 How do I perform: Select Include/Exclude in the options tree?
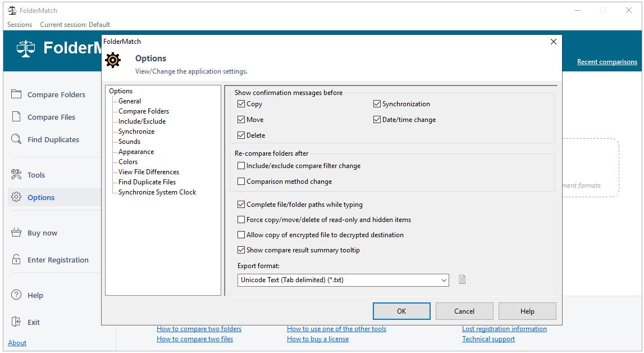coord(142,121)
